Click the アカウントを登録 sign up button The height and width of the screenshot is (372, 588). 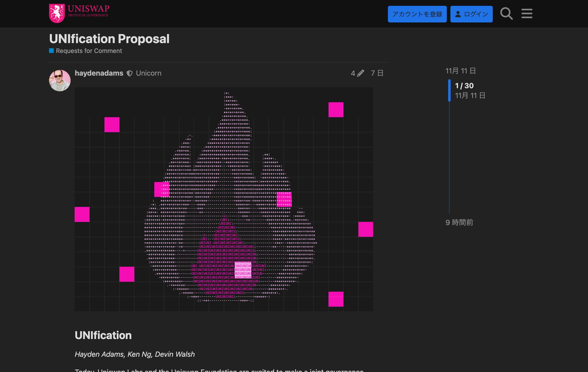click(417, 14)
